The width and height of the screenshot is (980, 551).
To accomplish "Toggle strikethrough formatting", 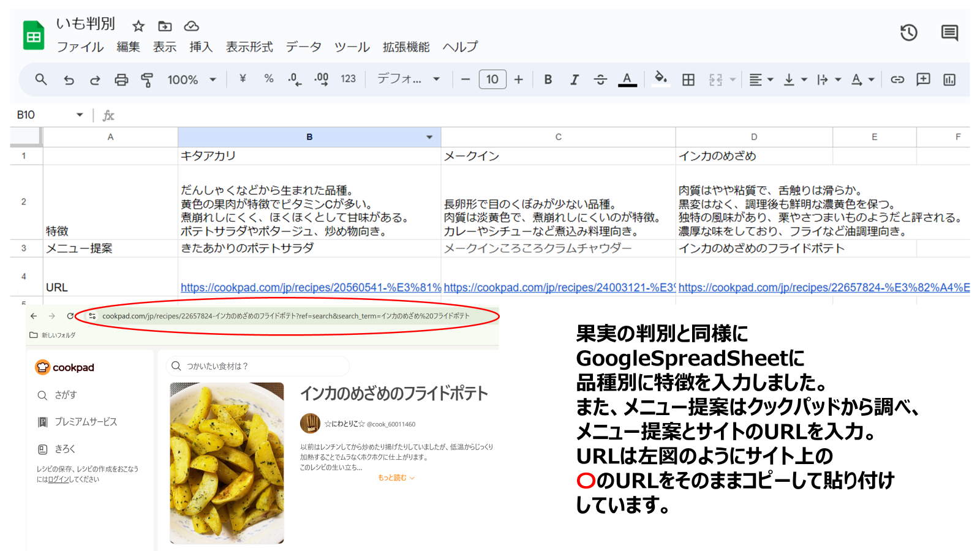I will tap(600, 79).
